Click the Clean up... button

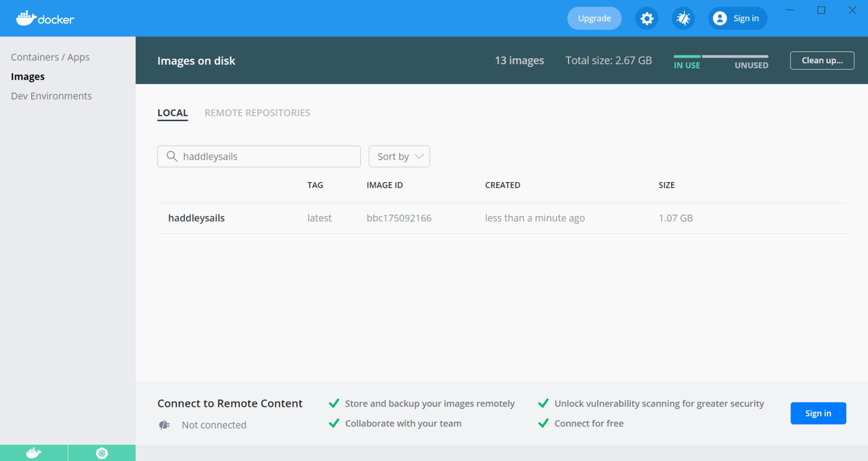point(822,61)
